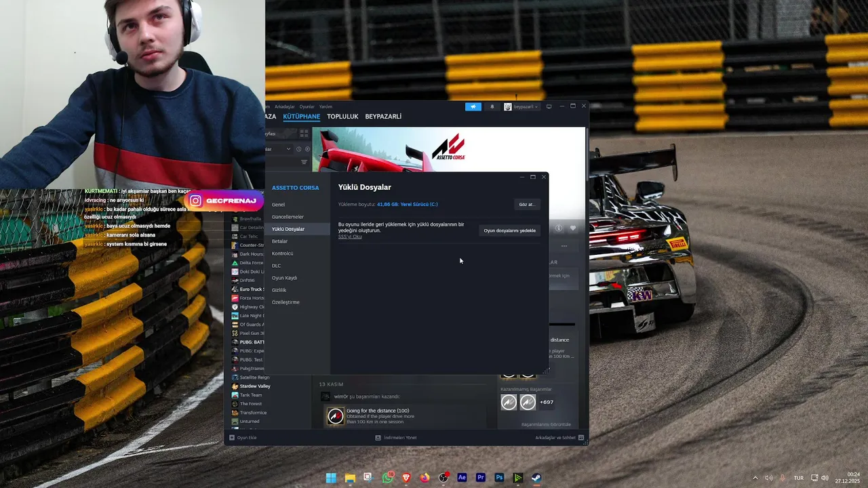Open Brave browser from taskbar

tap(406, 478)
